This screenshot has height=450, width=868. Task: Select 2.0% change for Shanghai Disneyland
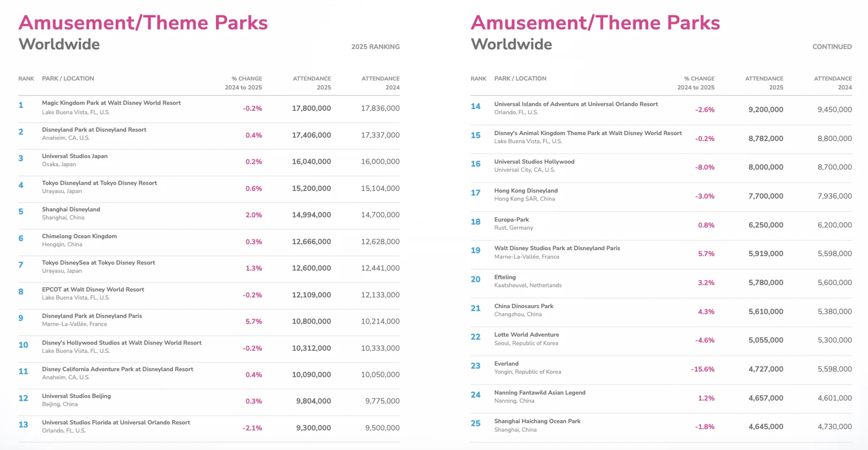point(253,215)
